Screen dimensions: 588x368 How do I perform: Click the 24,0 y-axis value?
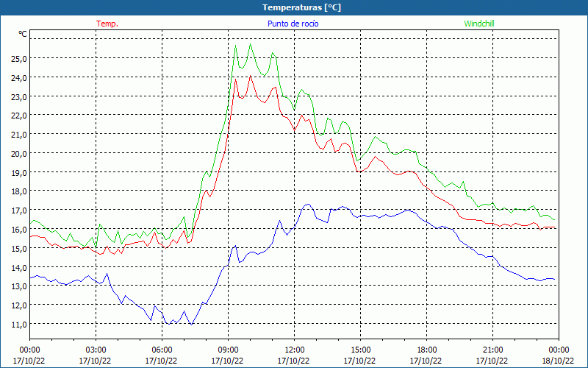tap(19, 78)
